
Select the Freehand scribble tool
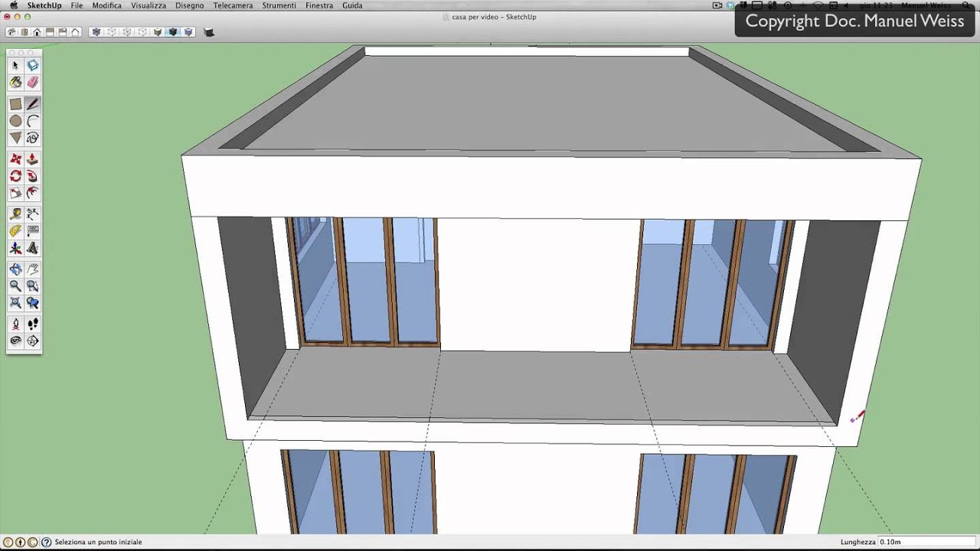click(32, 138)
